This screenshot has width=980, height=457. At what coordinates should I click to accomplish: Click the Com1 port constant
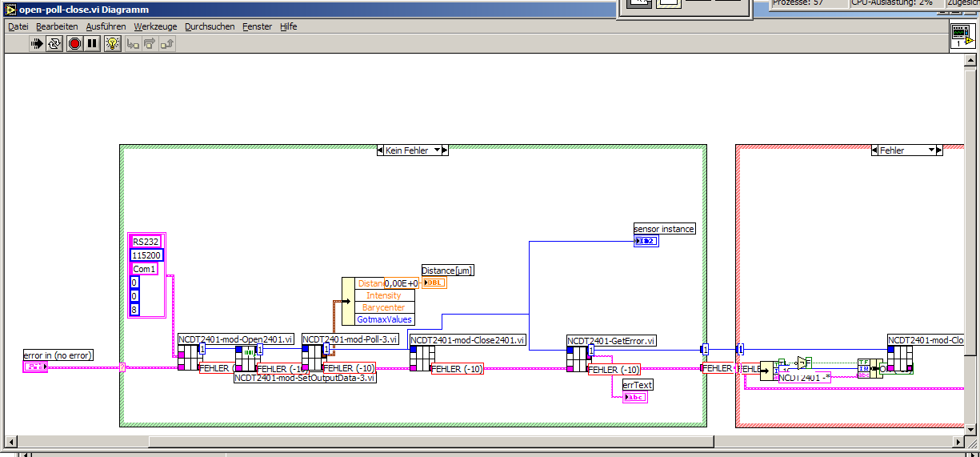point(143,269)
